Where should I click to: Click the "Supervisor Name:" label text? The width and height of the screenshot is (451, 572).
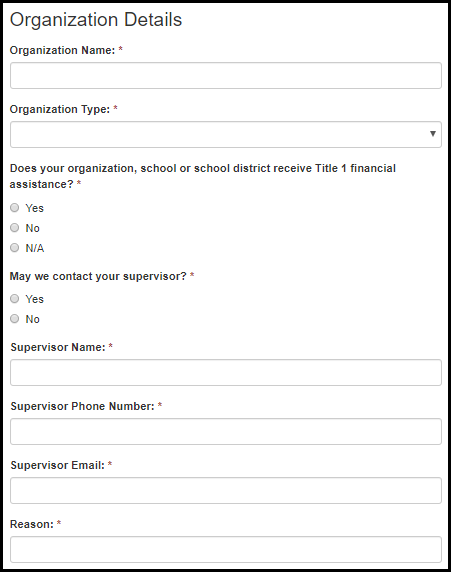tap(58, 347)
